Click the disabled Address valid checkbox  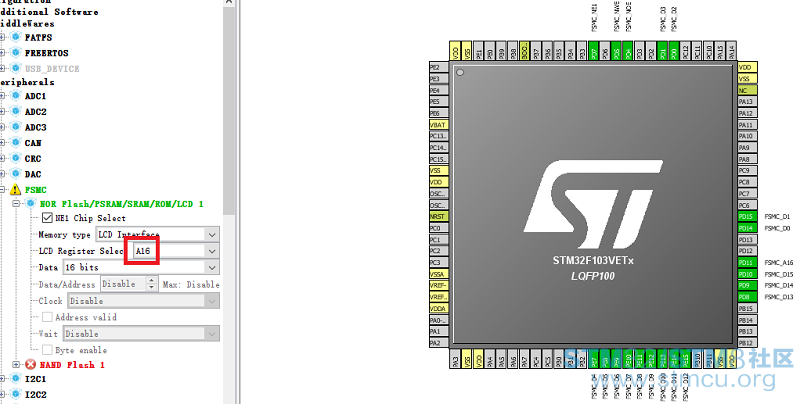point(47,317)
